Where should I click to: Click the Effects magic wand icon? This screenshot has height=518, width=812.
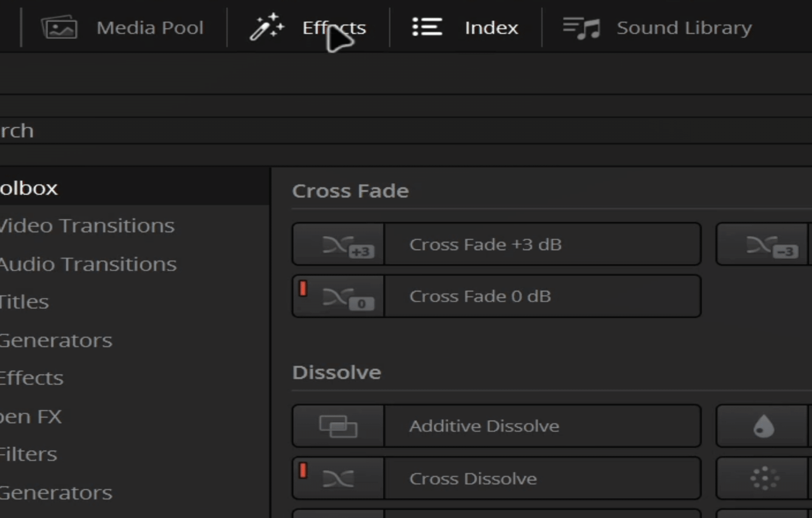(267, 27)
